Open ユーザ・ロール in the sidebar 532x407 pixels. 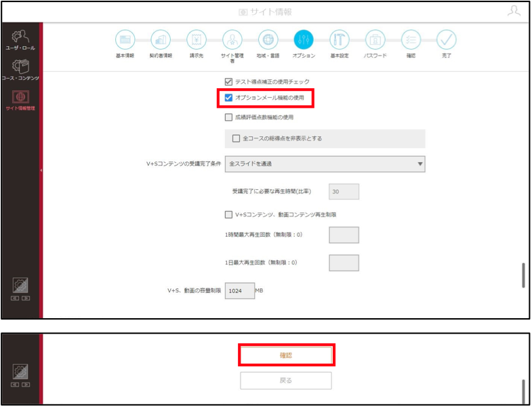pos(20,40)
